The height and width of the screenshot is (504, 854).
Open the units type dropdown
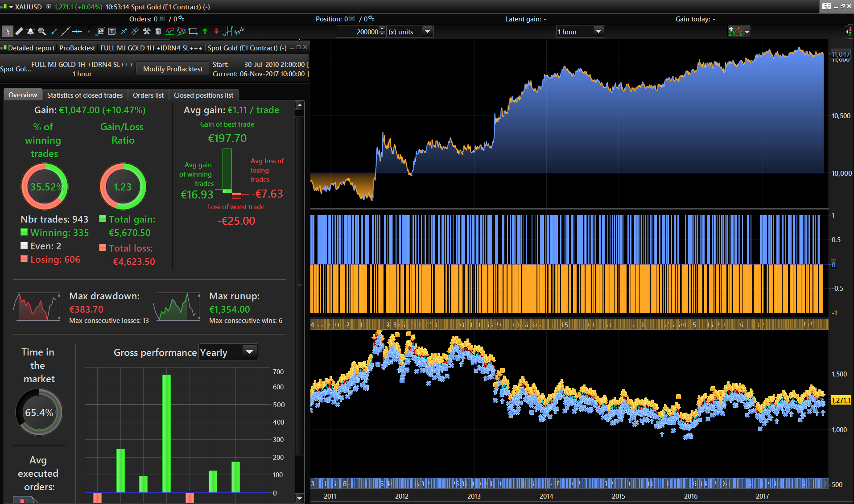(x=427, y=32)
